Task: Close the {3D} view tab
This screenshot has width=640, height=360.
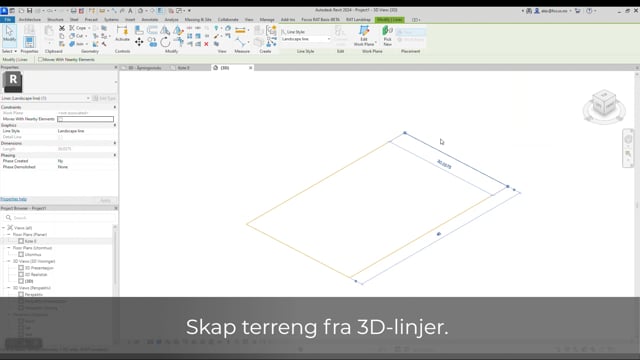Action: 251,68
